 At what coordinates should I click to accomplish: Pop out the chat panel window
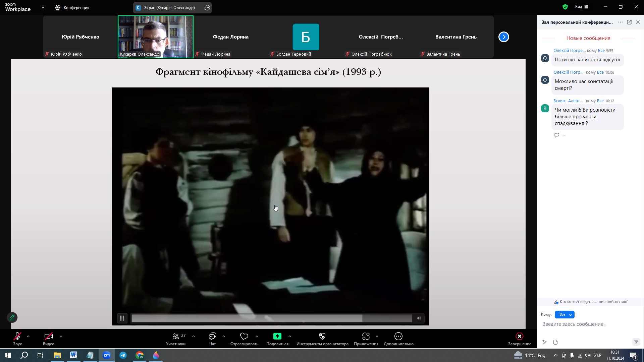tap(629, 22)
